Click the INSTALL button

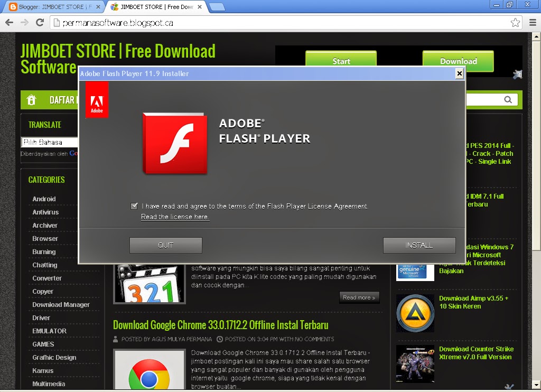click(x=419, y=245)
